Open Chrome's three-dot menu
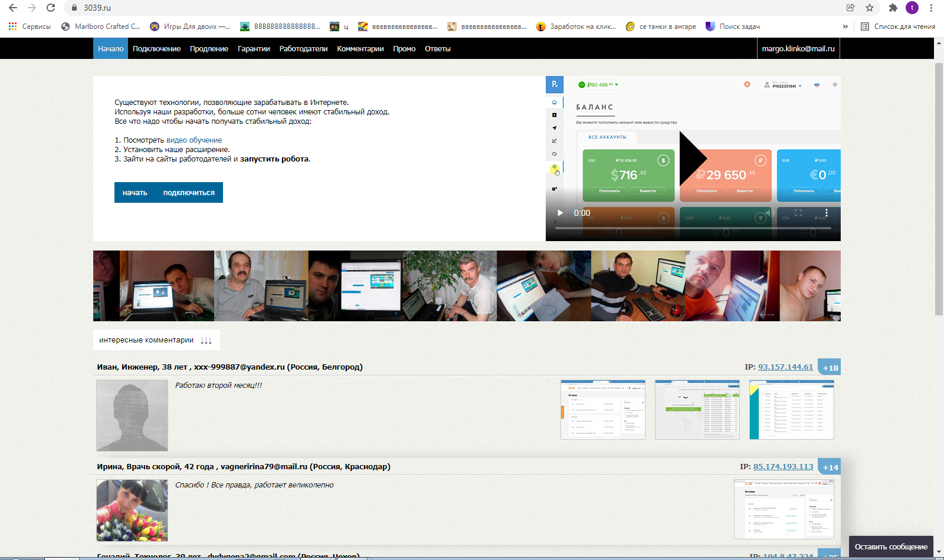Screen dimensions: 944x560 click(931, 8)
